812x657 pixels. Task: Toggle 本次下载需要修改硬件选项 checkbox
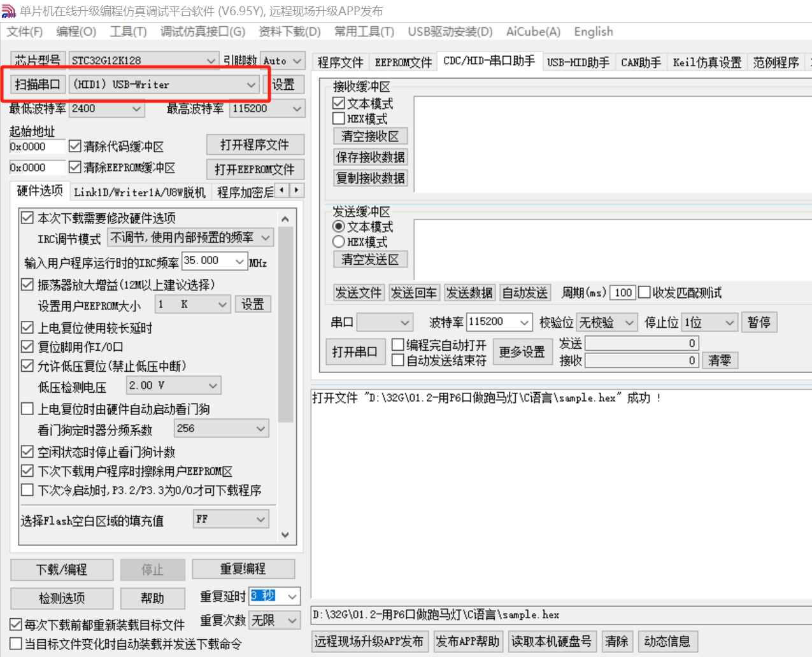[x=27, y=218]
